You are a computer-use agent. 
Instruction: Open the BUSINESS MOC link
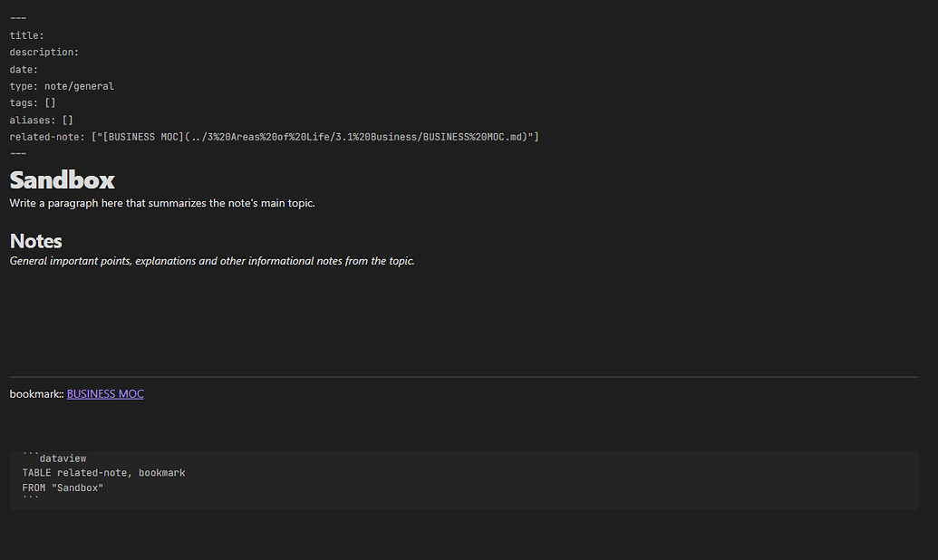click(104, 393)
